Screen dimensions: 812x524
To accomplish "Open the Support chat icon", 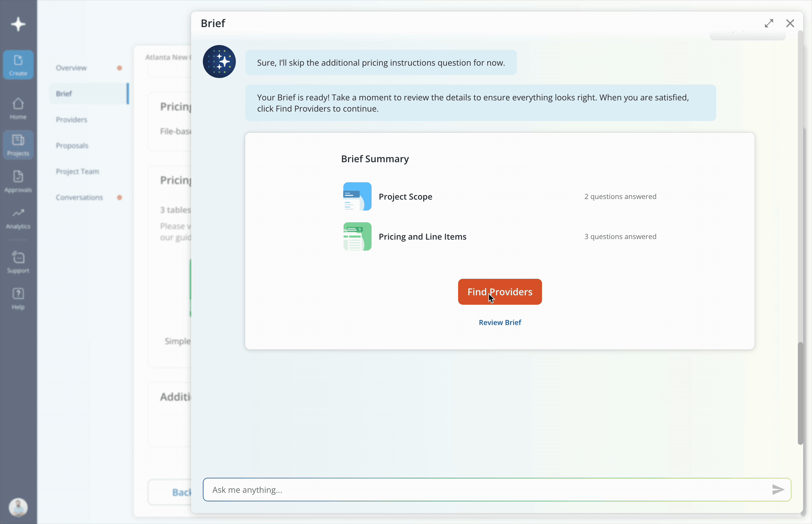I will point(18,262).
